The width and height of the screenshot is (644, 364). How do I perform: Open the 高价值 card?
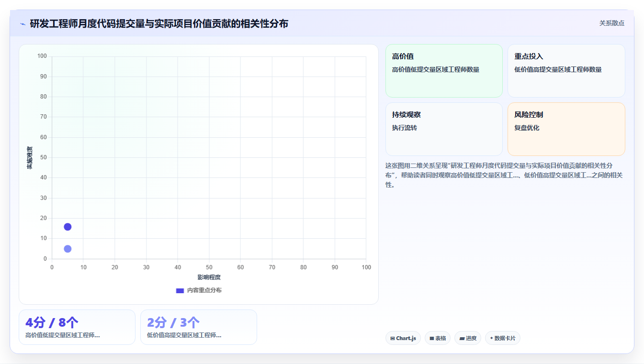[444, 71]
